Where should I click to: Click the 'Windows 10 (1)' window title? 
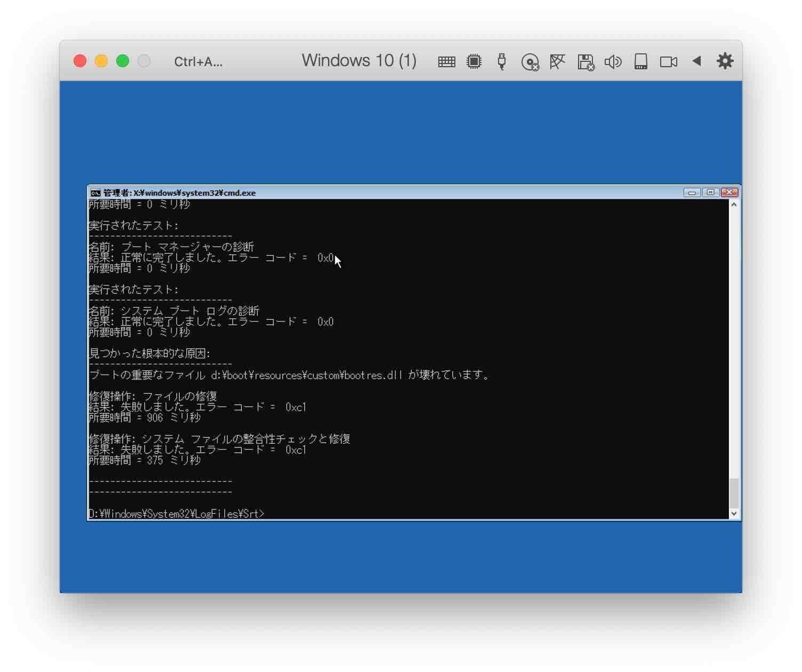pyautogui.click(x=359, y=61)
